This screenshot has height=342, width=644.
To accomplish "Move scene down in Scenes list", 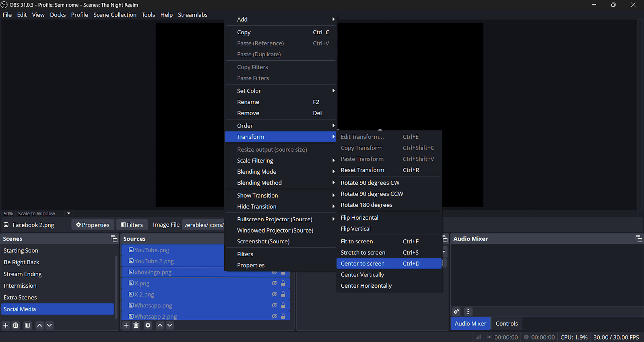I will point(49,325).
